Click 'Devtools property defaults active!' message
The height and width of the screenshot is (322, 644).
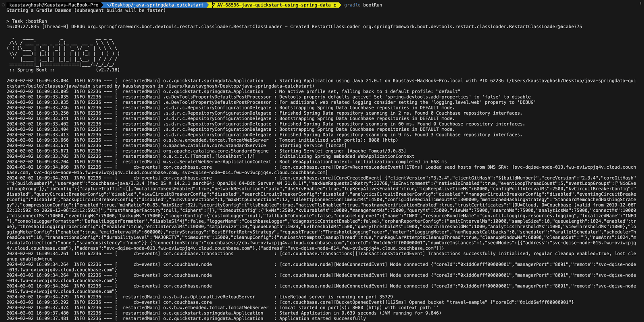pyautogui.click(x=405, y=97)
